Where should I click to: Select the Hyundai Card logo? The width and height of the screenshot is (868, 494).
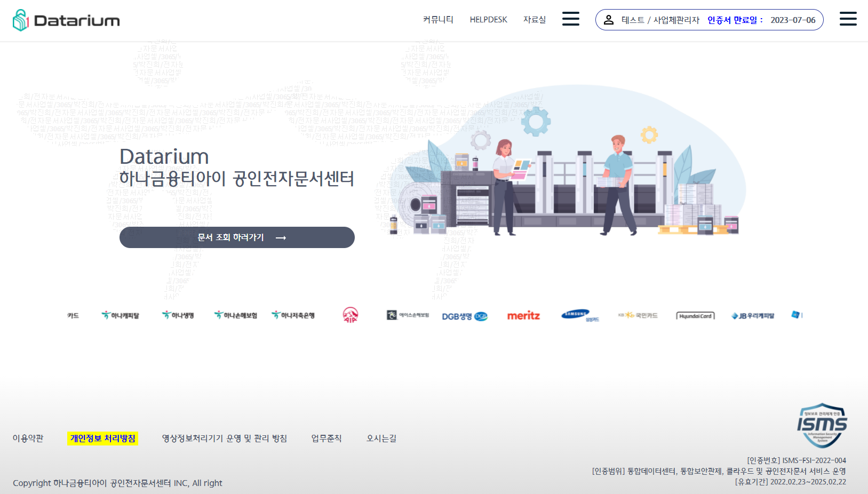pyautogui.click(x=695, y=316)
